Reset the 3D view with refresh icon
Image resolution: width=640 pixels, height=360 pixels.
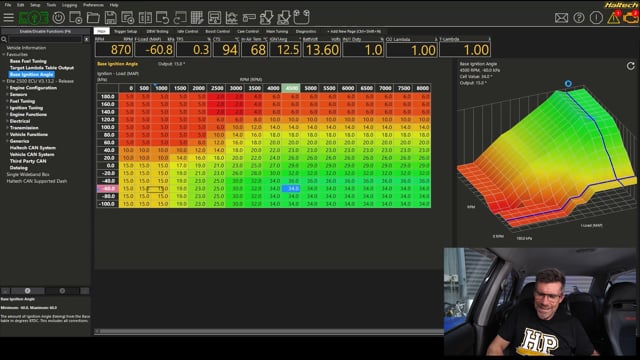(x=631, y=66)
